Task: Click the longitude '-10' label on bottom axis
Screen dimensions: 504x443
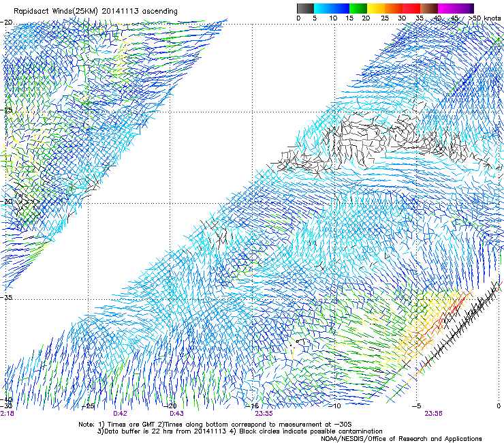Action: (334, 406)
